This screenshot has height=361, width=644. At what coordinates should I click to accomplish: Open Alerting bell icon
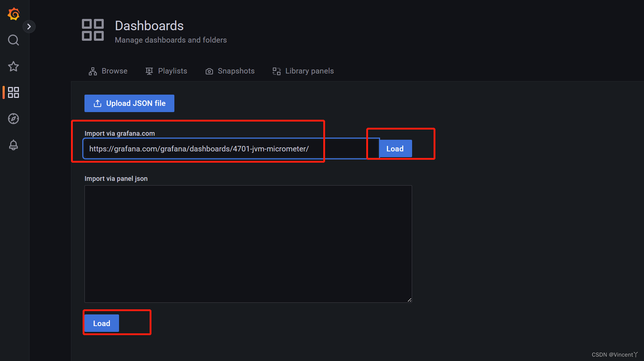tap(13, 145)
